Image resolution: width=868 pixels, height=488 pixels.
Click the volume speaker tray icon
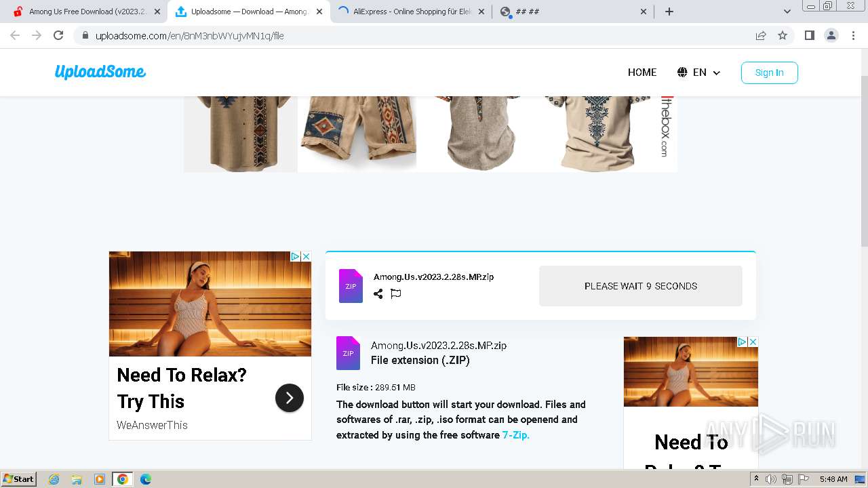(771, 479)
